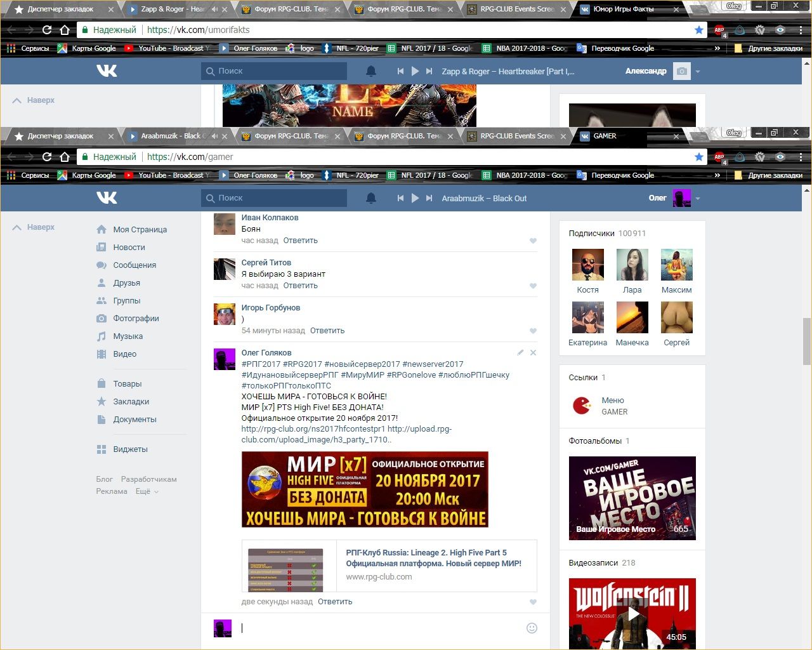The width and height of the screenshot is (812, 650).
Task: Mute the Araabmuzik - Black tab audio
Action: tap(214, 136)
